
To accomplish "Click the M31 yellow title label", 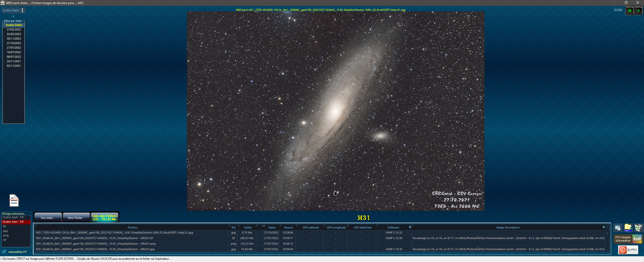I will (x=364, y=218).
